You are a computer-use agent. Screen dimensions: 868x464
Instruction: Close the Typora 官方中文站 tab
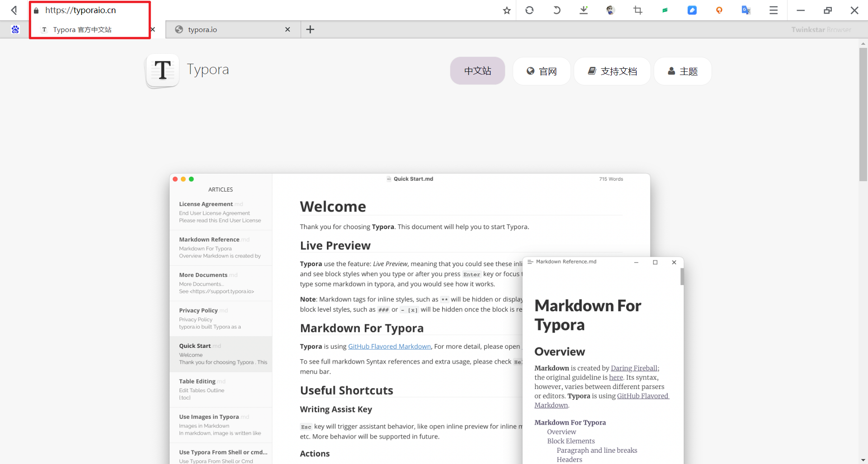click(x=153, y=29)
